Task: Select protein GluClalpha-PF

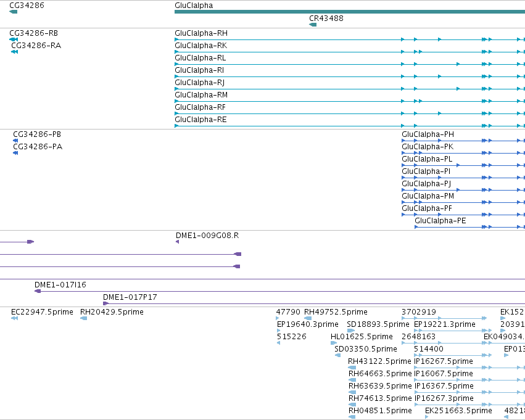Action: [463, 215]
